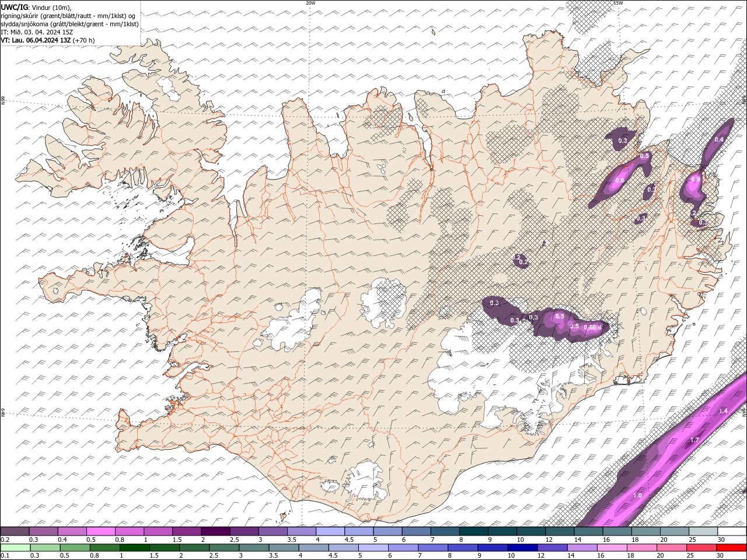Click the 0.1 label starting the rain legend
Viewport: 747px width, 560px height.
[x=5, y=555]
